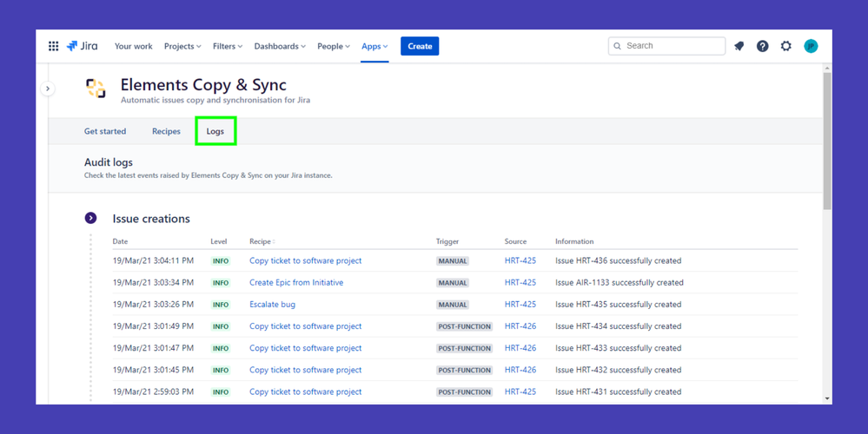Viewport: 868px width, 434px height.
Task: Collapse the Issue creations section
Action: (x=90, y=218)
